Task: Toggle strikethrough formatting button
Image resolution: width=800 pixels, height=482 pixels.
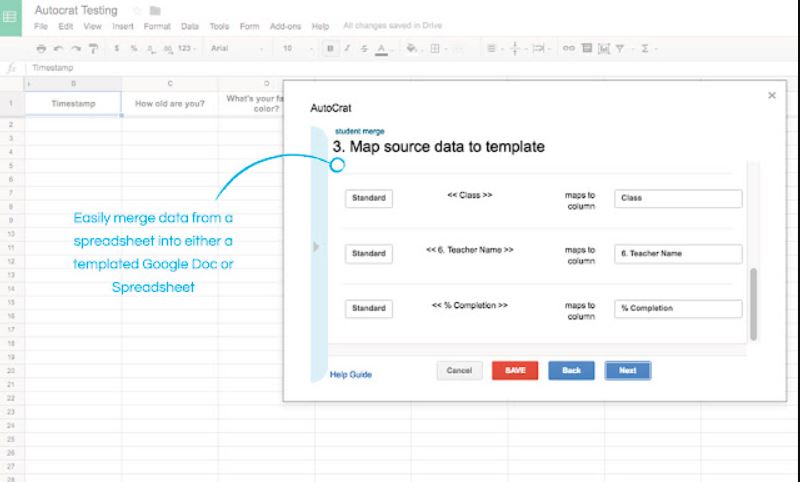Action: (364, 48)
